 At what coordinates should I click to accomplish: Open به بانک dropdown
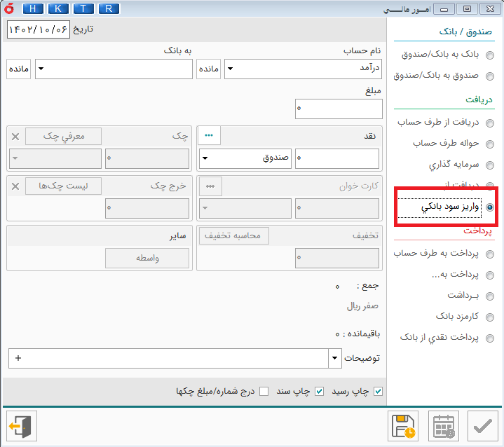click(114, 69)
